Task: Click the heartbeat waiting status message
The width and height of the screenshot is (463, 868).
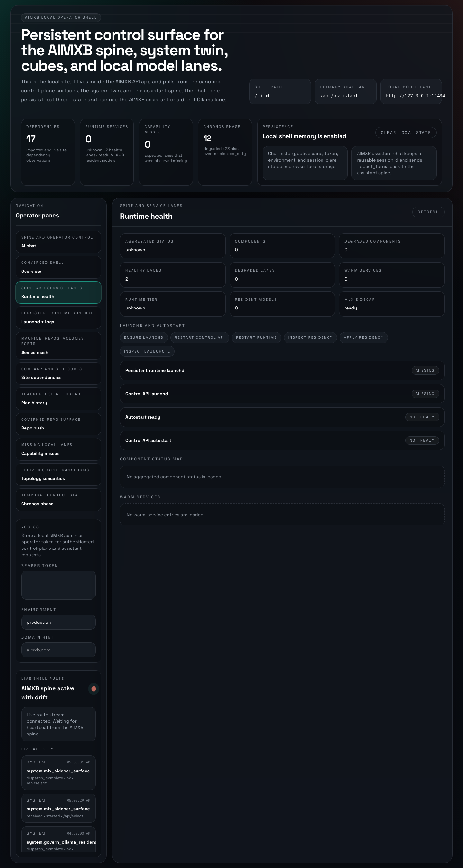Action: pyautogui.click(x=58, y=724)
